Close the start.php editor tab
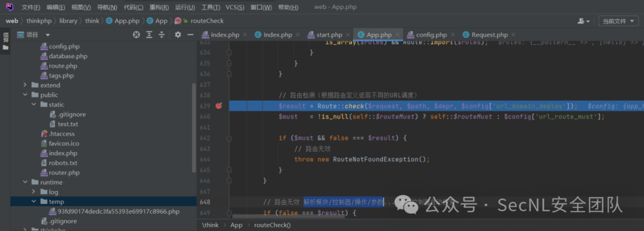Image resolution: width=644 pixels, height=231 pixels. tap(348, 35)
